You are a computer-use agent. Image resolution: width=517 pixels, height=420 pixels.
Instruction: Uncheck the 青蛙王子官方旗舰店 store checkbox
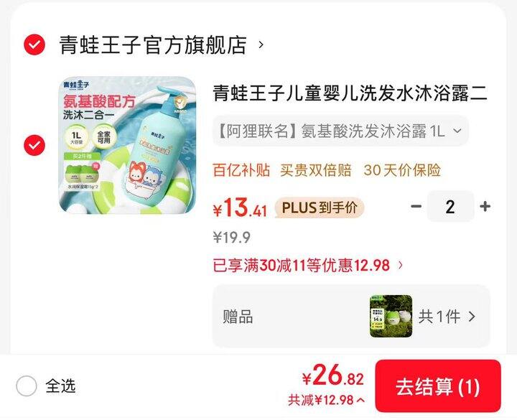pyautogui.click(x=34, y=45)
